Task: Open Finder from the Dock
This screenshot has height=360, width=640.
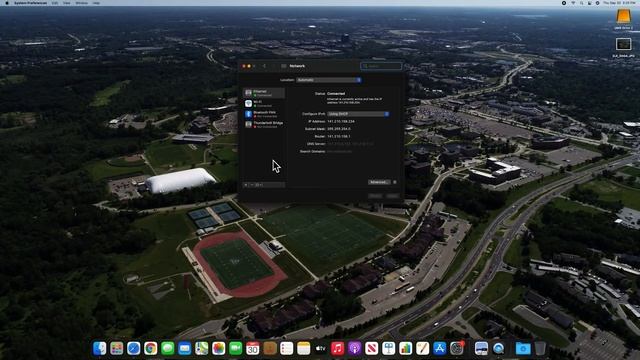Action: pos(100,348)
